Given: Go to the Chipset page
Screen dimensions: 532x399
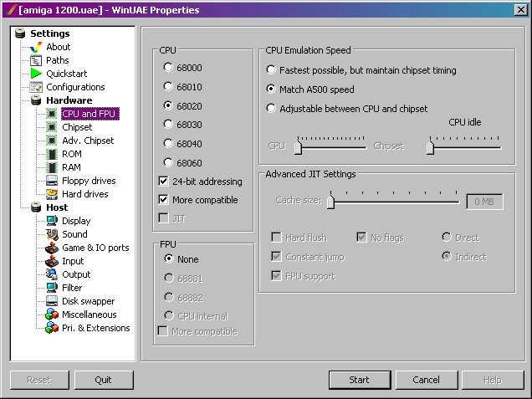Looking at the screenshot, I should (77, 127).
